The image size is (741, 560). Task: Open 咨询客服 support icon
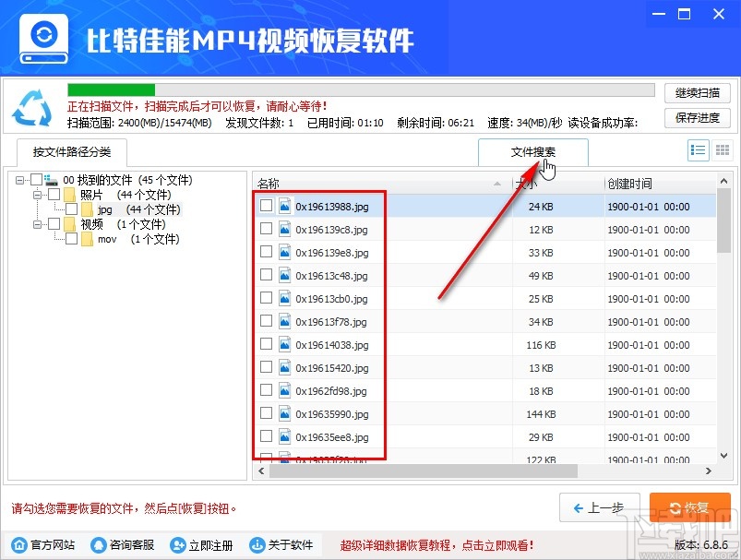point(99,545)
